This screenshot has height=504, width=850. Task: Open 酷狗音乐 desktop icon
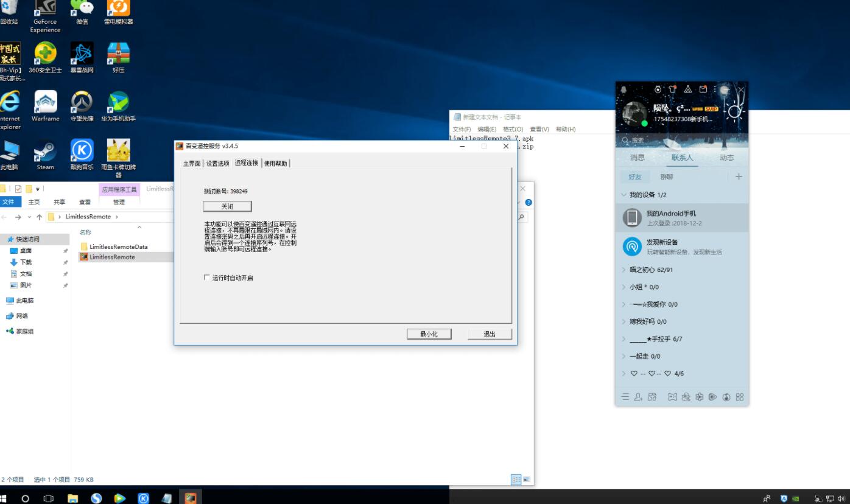[x=82, y=155]
